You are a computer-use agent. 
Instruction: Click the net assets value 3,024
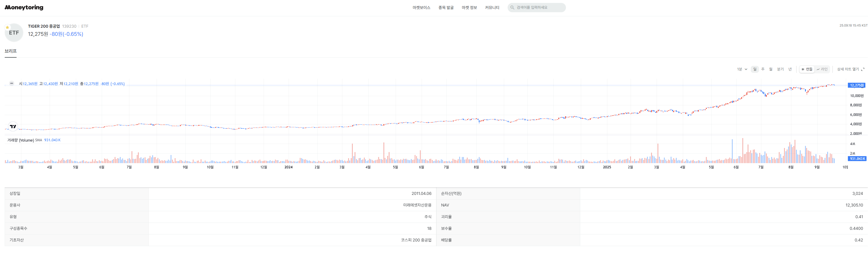tap(858, 193)
